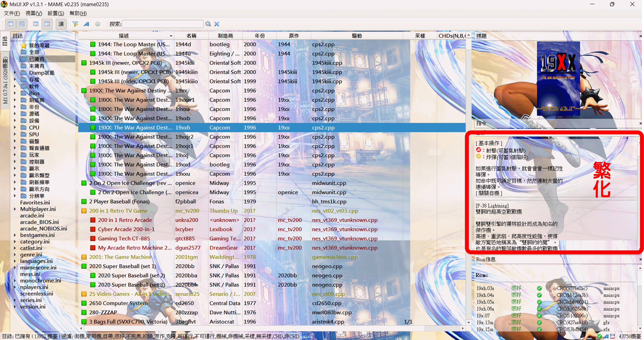Switch to grouped tree list view icon
Image resolution: width=644 pixels, height=340 pixels.
click(47, 24)
